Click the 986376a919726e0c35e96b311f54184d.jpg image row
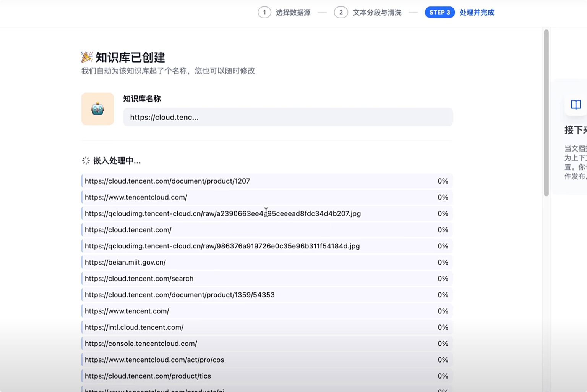 (x=267, y=246)
